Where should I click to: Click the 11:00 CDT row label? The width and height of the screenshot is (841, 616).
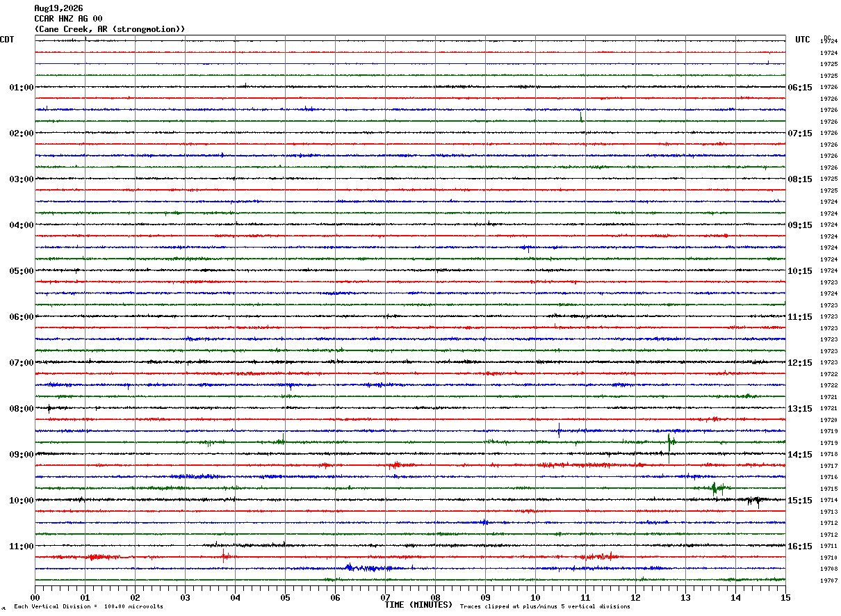22,546
